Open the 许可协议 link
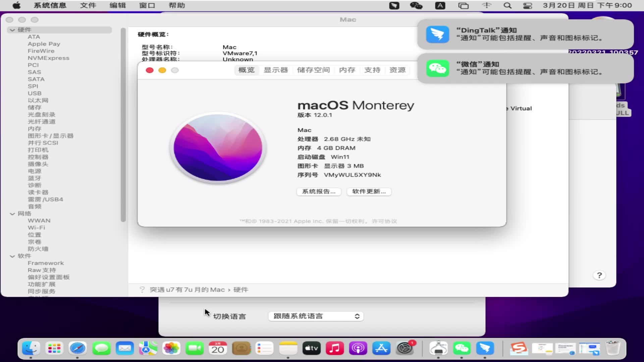Image resolution: width=644 pixels, height=362 pixels. (x=384, y=221)
